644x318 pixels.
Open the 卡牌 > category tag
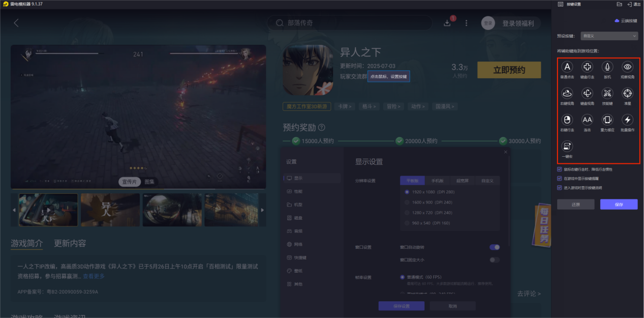(x=346, y=106)
